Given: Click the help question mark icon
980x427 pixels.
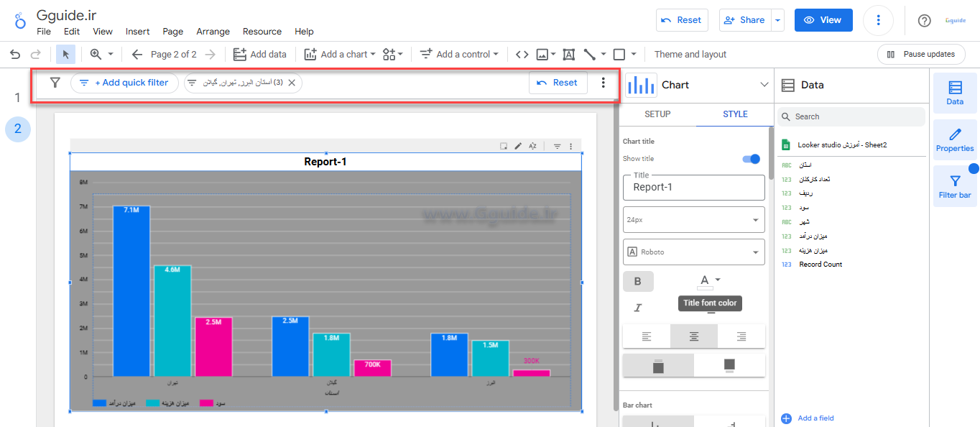Looking at the screenshot, I should 925,20.
